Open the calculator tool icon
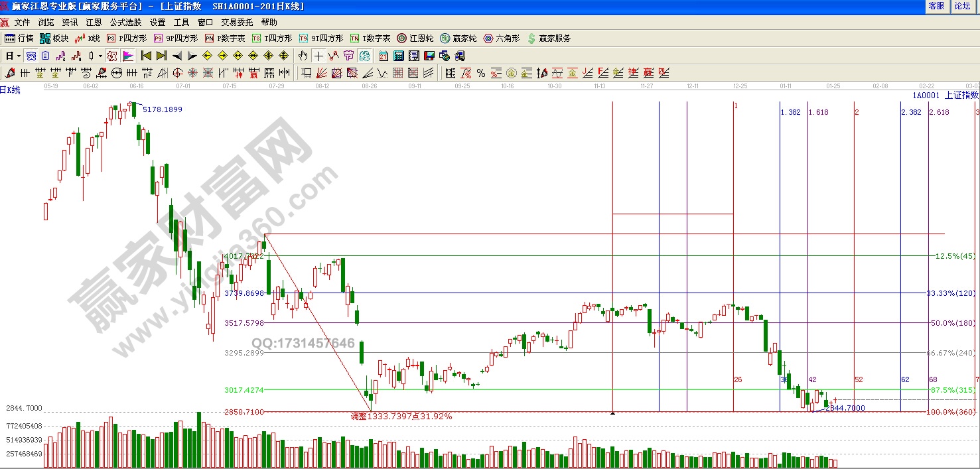 tap(399, 56)
